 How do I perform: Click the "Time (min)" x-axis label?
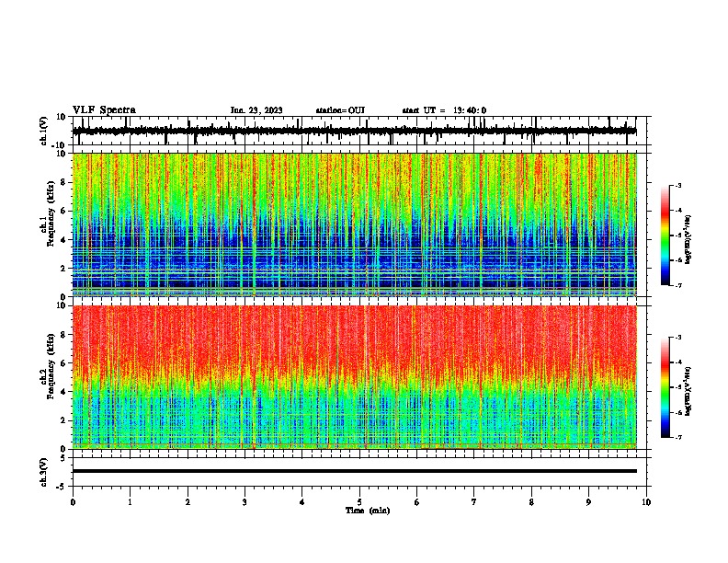pyautogui.click(x=368, y=511)
